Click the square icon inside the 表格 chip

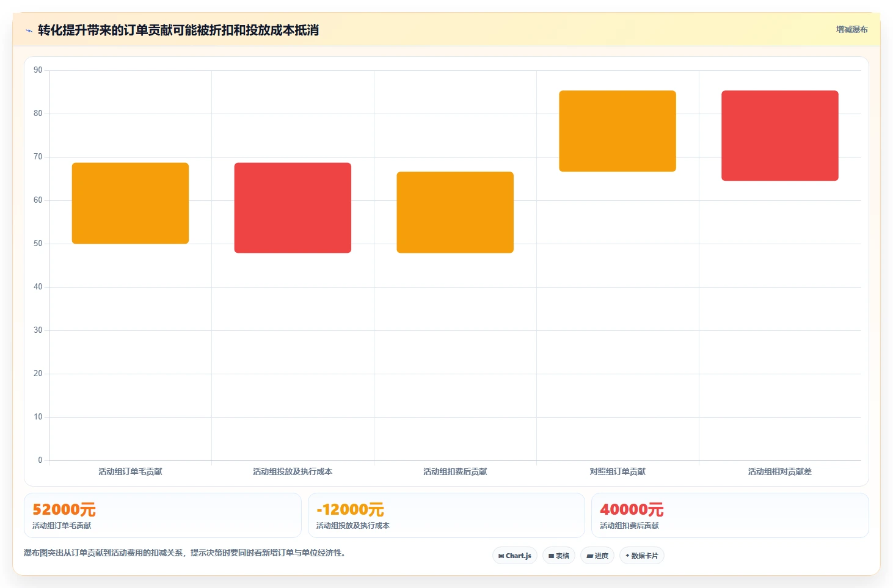click(x=551, y=556)
